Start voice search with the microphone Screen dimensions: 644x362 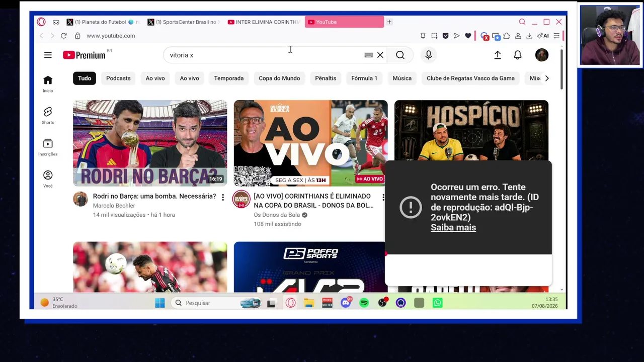[x=429, y=55]
